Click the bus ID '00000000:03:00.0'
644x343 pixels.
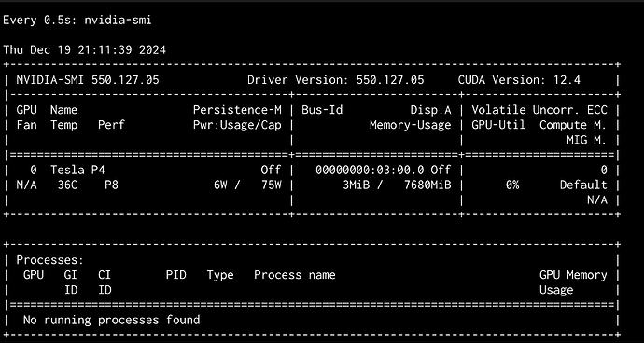click(x=370, y=170)
